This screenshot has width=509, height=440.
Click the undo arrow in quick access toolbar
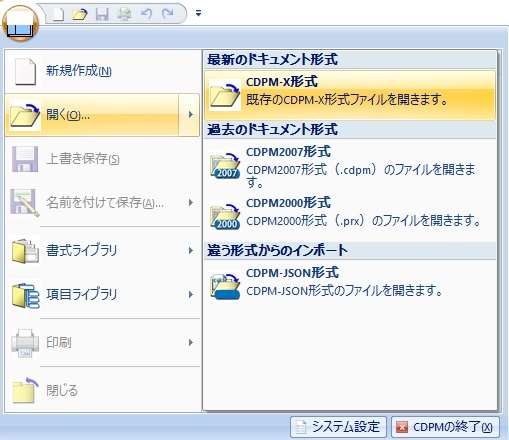[x=146, y=14]
